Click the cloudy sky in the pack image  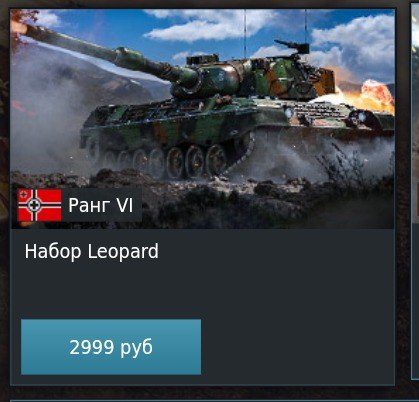(x=213, y=28)
